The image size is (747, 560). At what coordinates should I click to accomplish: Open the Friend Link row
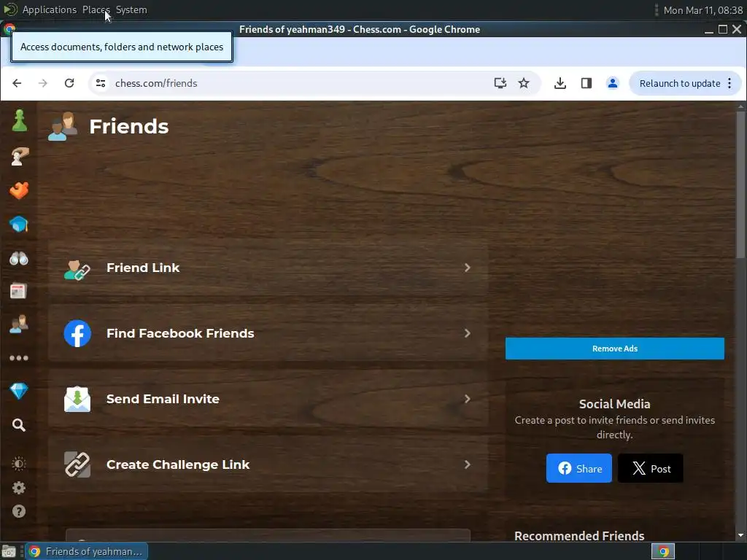[x=268, y=268]
